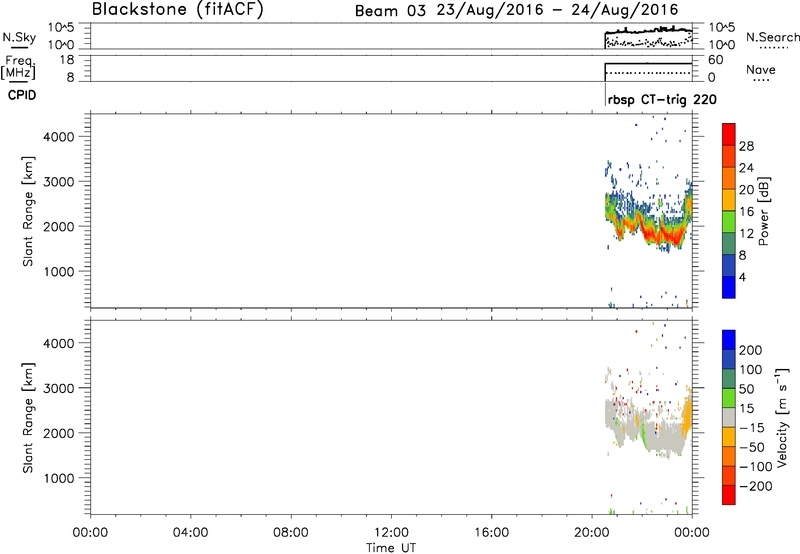Click the 3000 tick in the velocity panel
The image size is (800, 554).
point(59,388)
